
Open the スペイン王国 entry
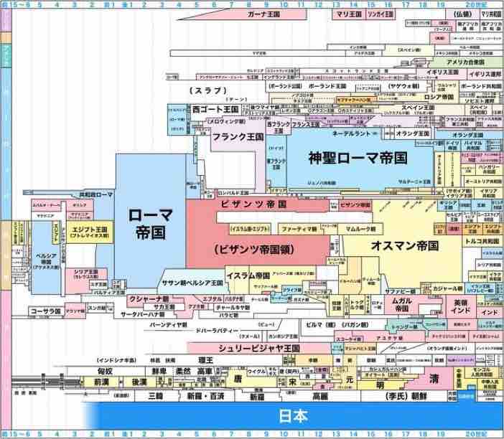[418, 108]
